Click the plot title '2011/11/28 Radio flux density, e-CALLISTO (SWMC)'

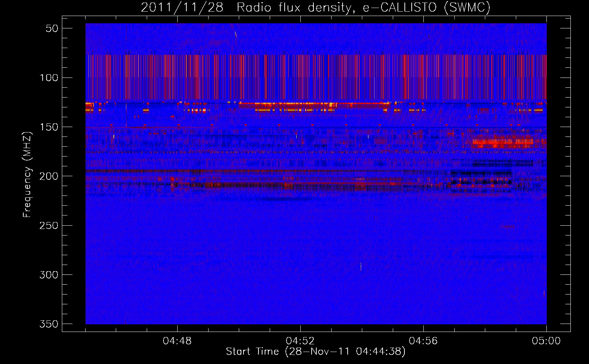pyautogui.click(x=316, y=8)
